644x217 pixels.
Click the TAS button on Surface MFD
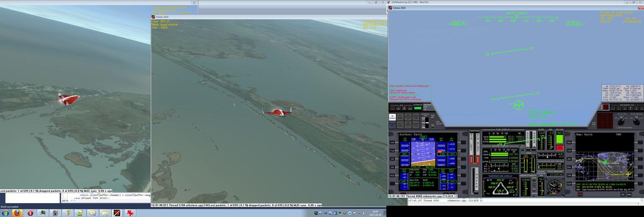pyautogui.click(x=392, y=151)
